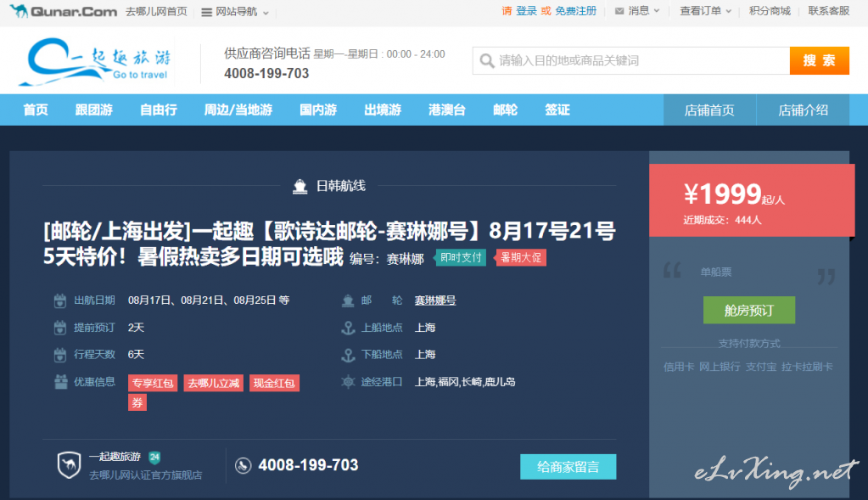Click the 一起趣旅游 Go to travel logo

pyautogui.click(x=95, y=61)
